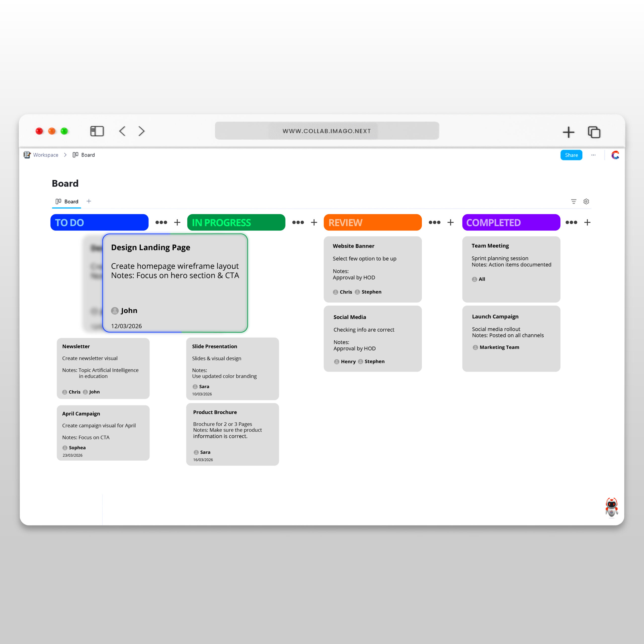Click the blue Share button
The width and height of the screenshot is (644, 644).
tap(571, 155)
